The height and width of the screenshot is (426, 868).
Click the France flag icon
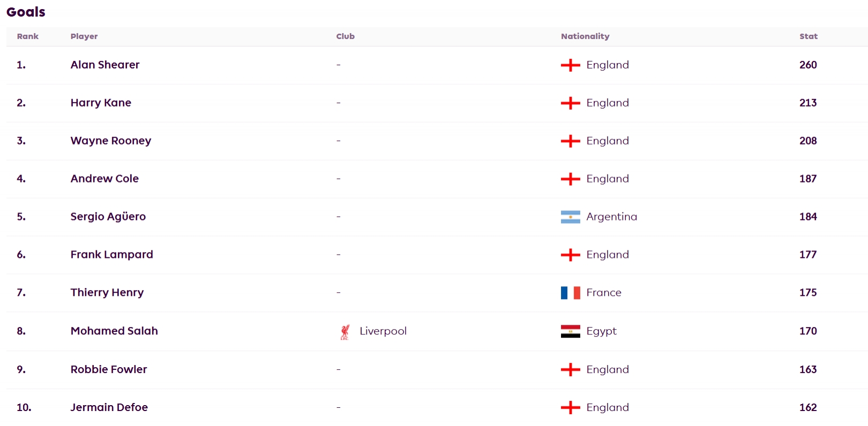coord(570,293)
